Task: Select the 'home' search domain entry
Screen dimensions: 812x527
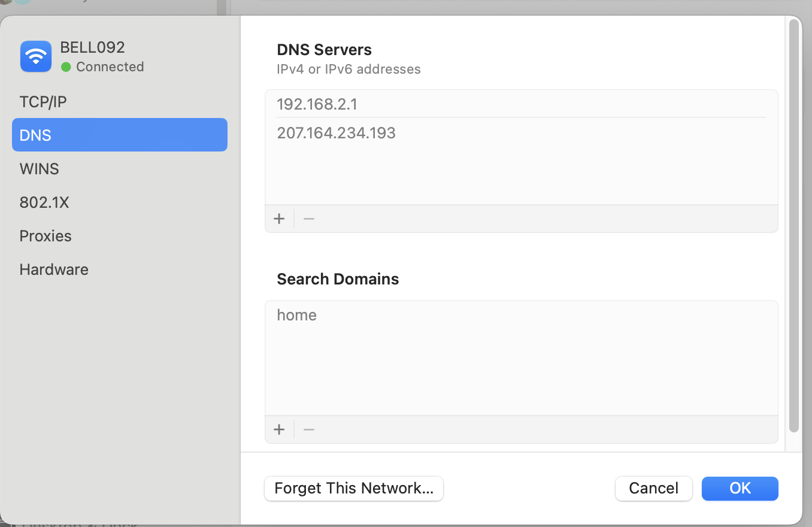Action: click(x=522, y=315)
